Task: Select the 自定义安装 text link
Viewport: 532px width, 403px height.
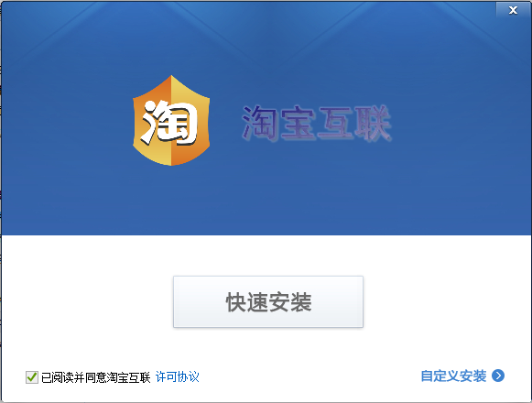Action: tap(453, 376)
